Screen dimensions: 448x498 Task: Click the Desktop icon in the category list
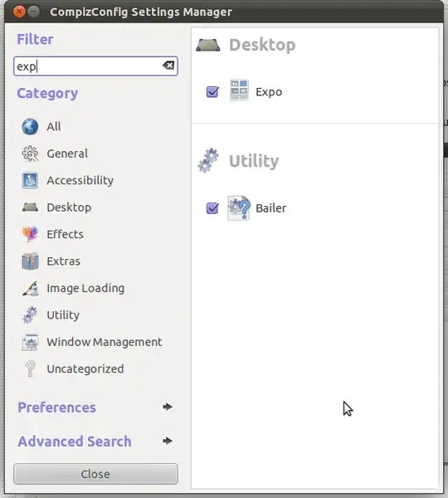(30, 207)
